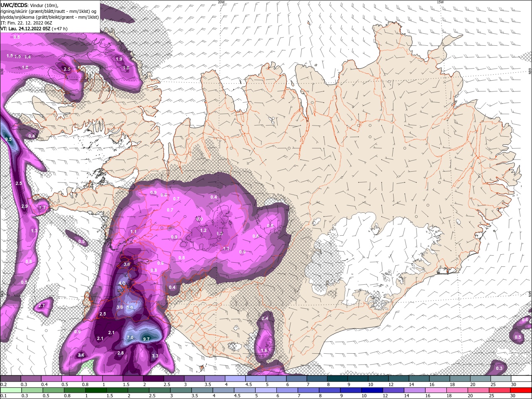Select the 2.9 precipitation label
The image size is (532, 399).
(x=25, y=206)
